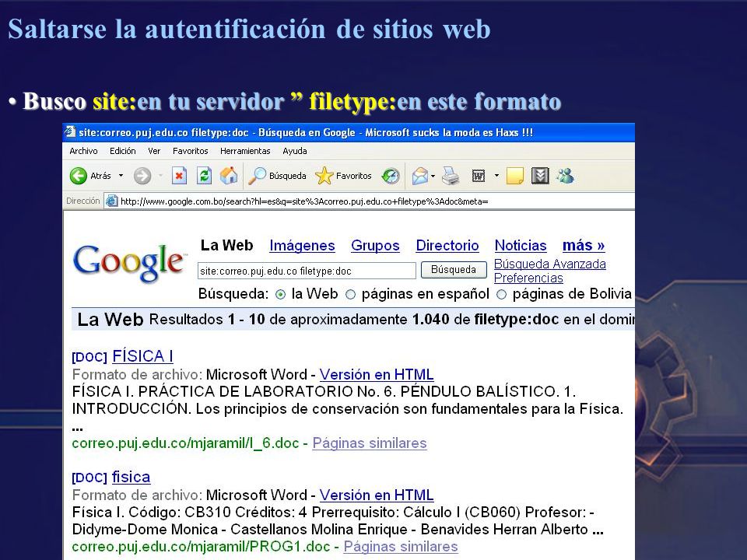This screenshot has height=560, width=747.
Task: Expand the mail icon dropdown arrow
Action: 433,177
